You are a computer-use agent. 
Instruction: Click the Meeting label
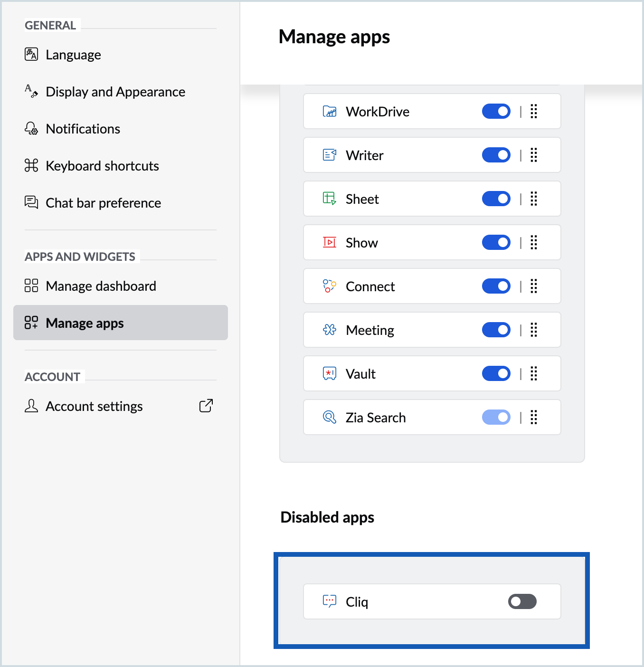pyautogui.click(x=370, y=330)
